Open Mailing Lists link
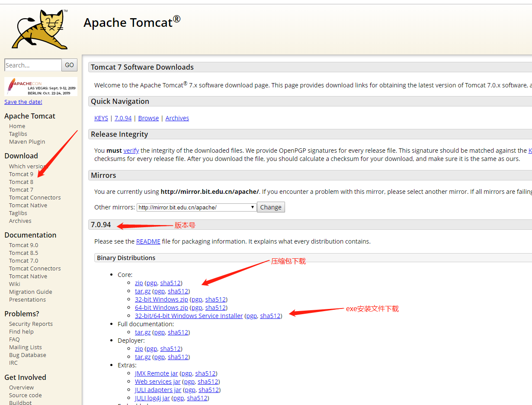 (x=26, y=347)
